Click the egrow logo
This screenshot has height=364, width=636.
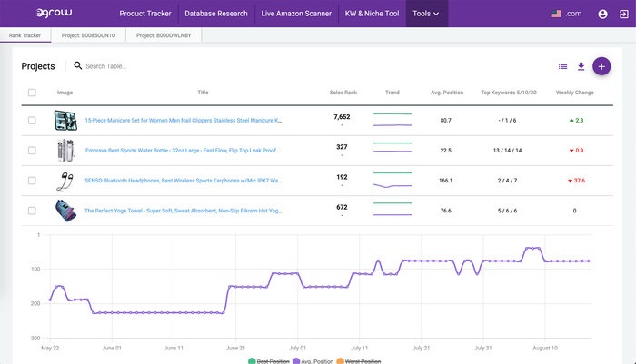[x=54, y=13]
